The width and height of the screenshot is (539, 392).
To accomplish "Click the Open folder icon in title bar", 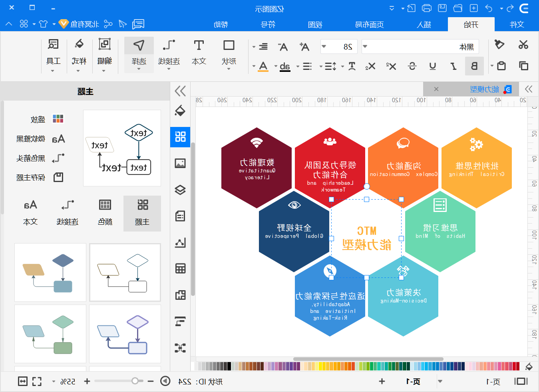I will (458, 8).
